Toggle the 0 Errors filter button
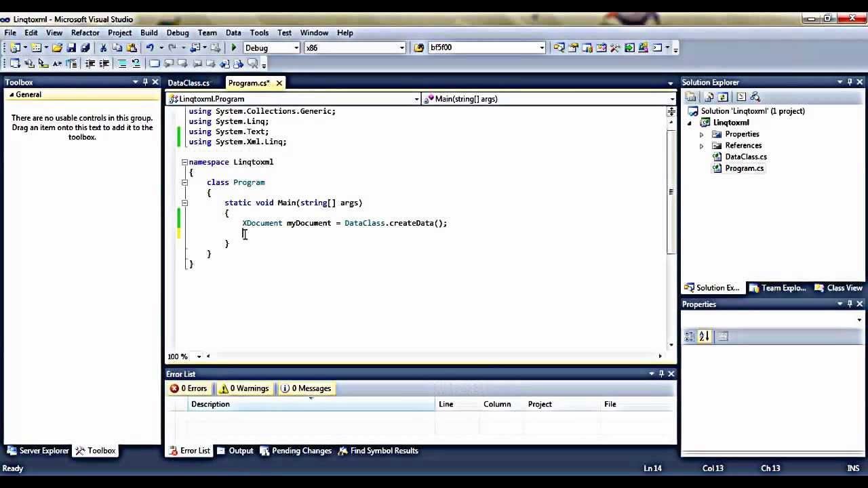The image size is (868, 488). pyautogui.click(x=189, y=388)
